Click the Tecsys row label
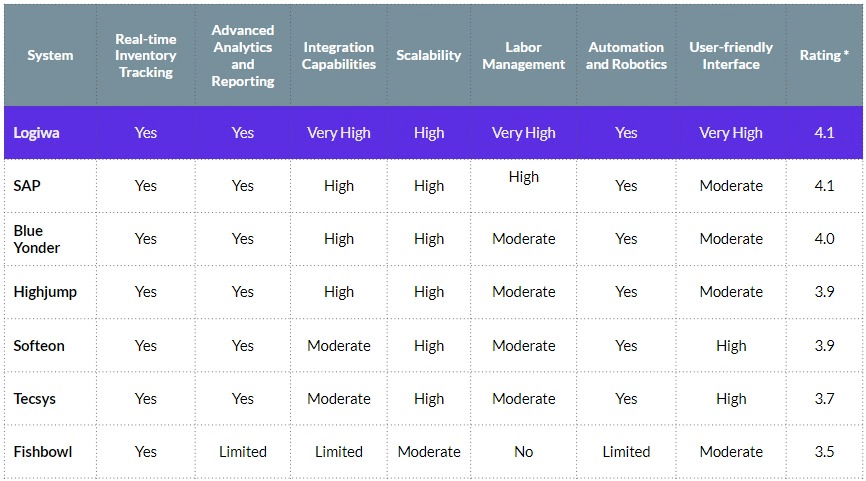The image size is (866, 481). pyautogui.click(x=35, y=399)
